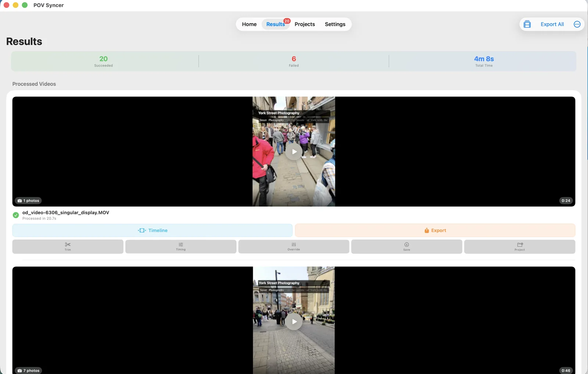Image resolution: width=588 pixels, height=374 pixels.
Task: Click the Processed in 20.7s text
Action: coord(39,218)
